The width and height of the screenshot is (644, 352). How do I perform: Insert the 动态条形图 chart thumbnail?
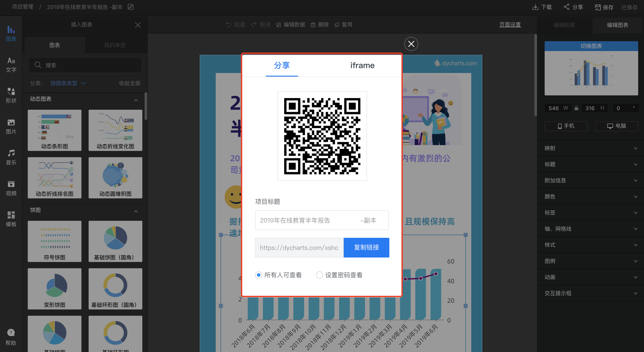tap(55, 130)
